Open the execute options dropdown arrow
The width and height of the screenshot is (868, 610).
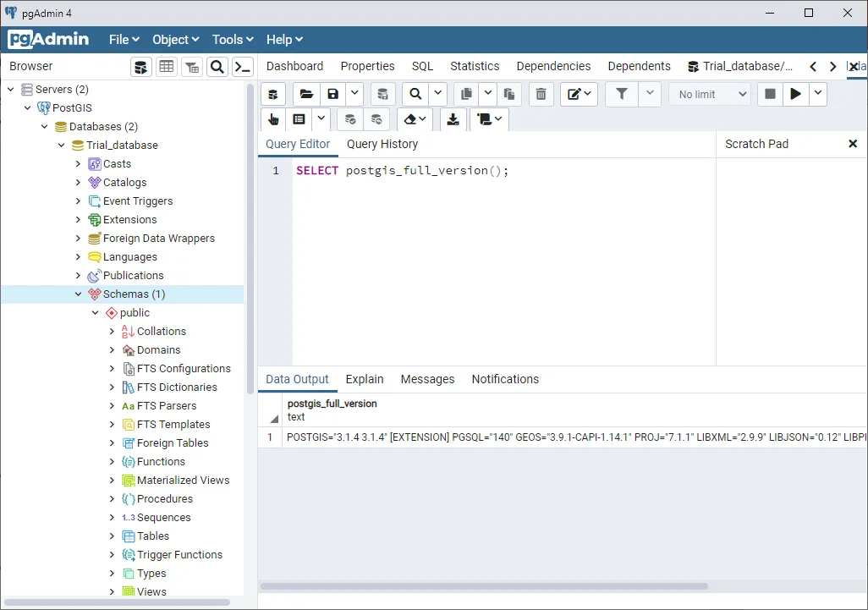pos(817,94)
